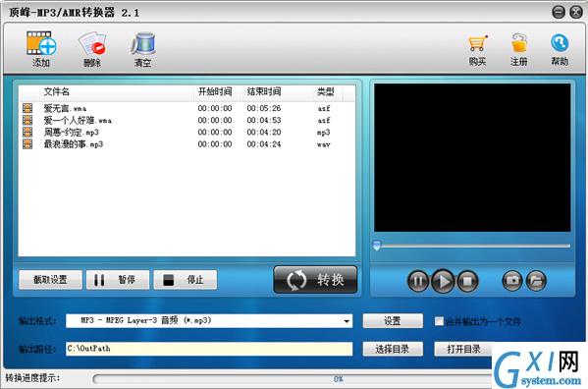
Task: Expand the 输出格式 dropdown arrow
Action: [x=347, y=321]
